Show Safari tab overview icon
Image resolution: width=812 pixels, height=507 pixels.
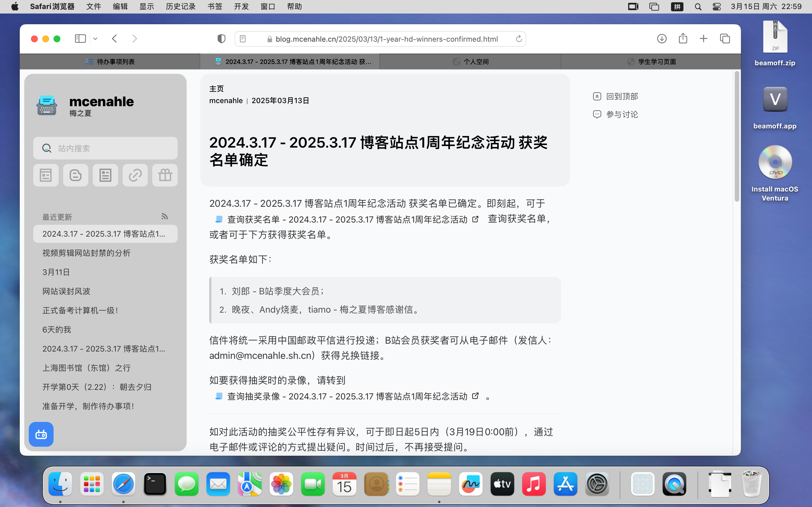click(x=725, y=39)
